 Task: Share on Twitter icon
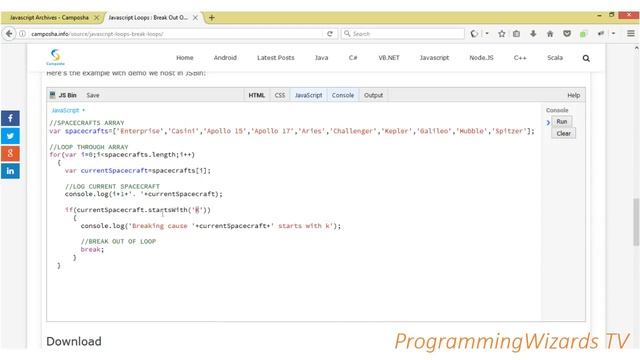[10, 136]
